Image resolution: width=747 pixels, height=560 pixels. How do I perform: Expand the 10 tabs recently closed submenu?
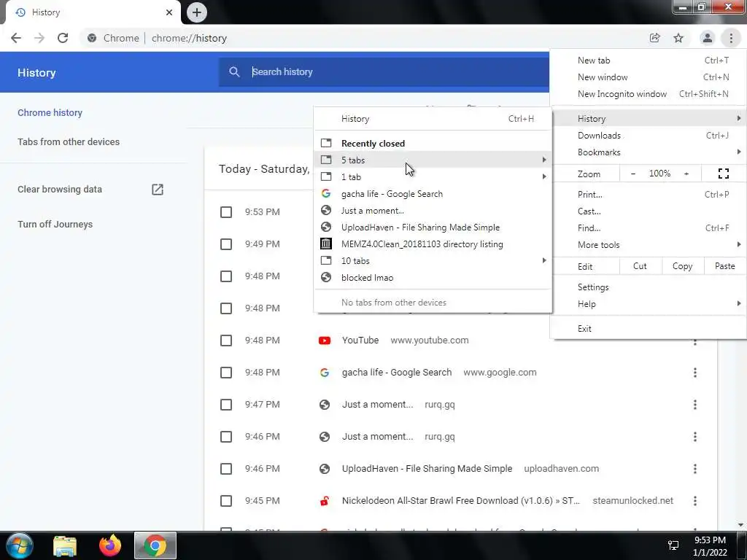[433, 261]
